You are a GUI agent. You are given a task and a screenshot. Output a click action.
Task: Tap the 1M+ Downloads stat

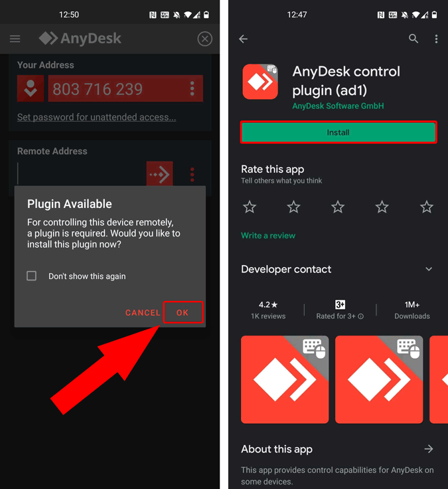pyautogui.click(x=412, y=310)
